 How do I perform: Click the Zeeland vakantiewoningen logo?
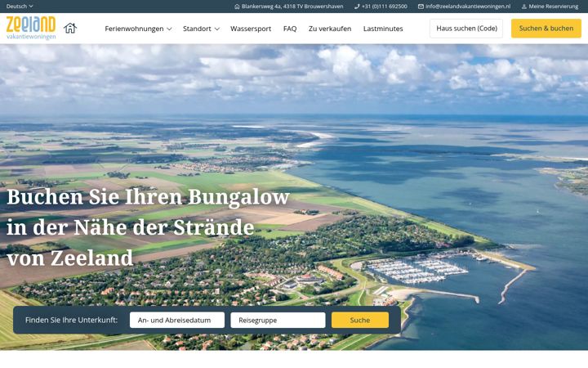point(31,28)
